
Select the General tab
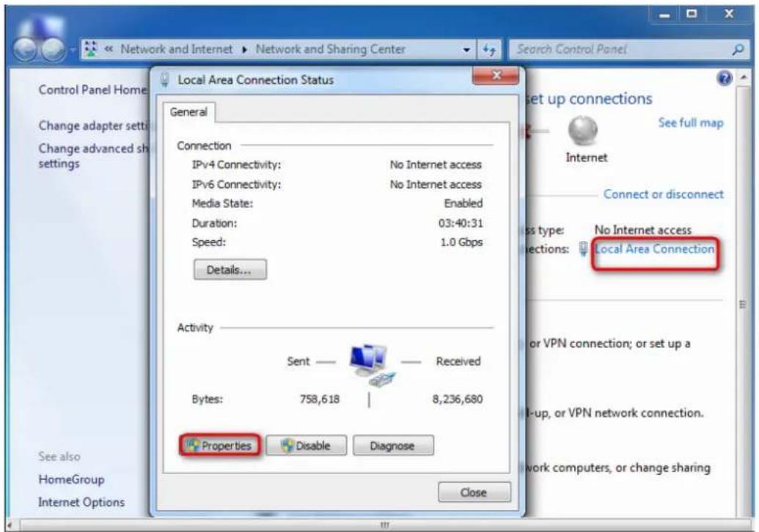click(188, 111)
